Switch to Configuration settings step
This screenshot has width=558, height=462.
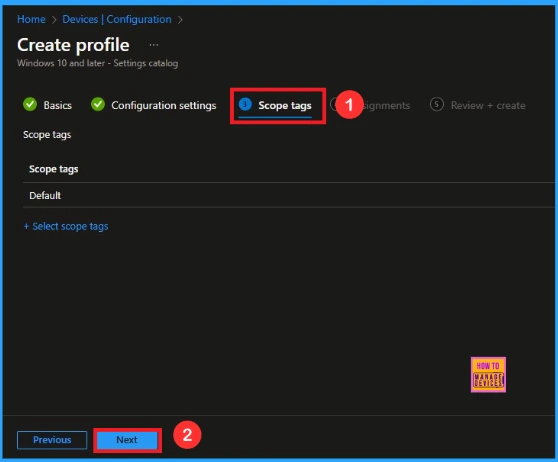pyautogui.click(x=164, y=105)
